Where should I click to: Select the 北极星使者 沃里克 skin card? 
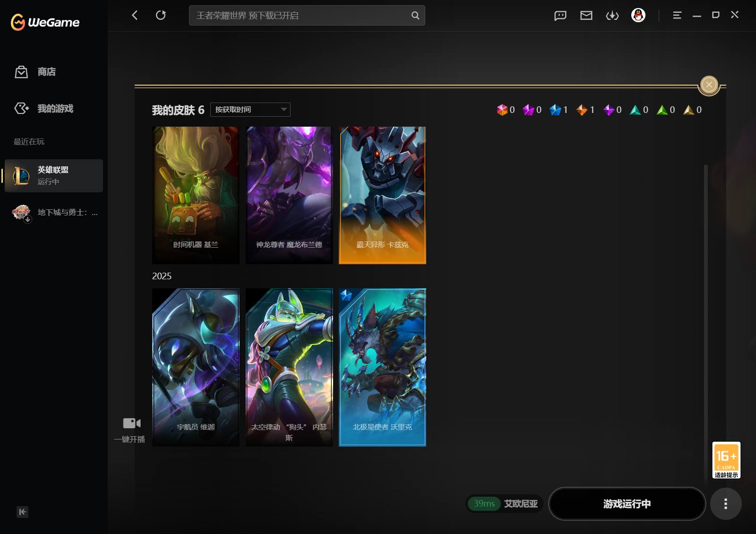pos(383,368)
